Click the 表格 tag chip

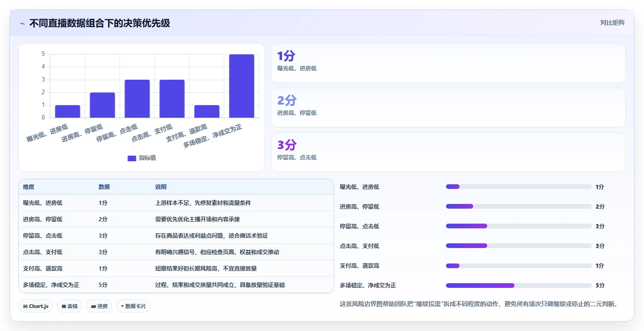pos(69,306)
